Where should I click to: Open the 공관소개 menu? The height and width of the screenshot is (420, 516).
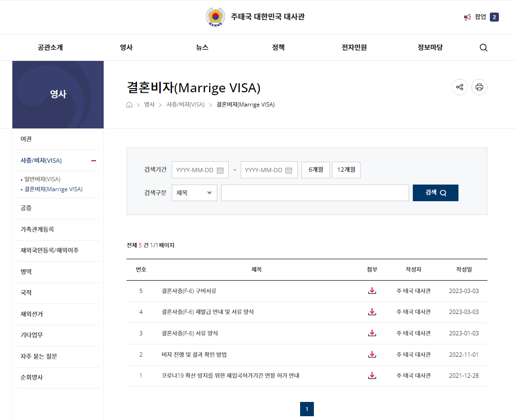click(x=50, y=48)
